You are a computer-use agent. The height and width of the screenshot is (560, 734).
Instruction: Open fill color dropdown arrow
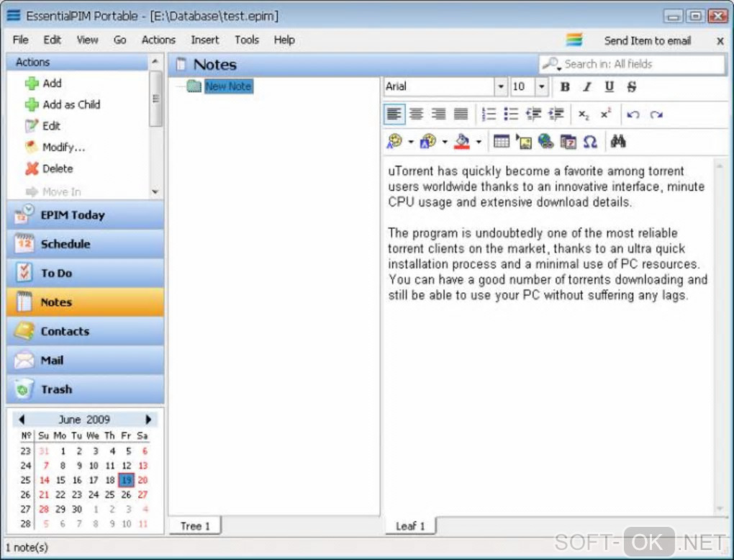(479, 141)
